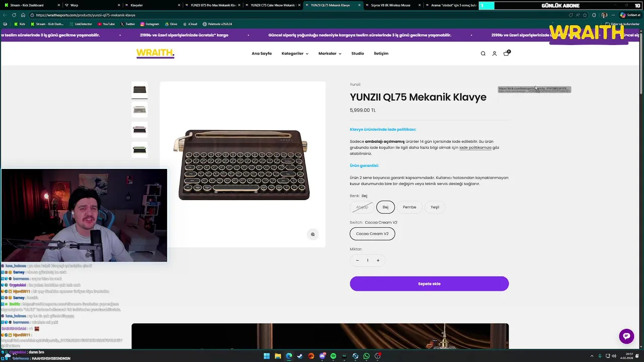Open Spotify from the taskbar
Viewport: 644px width, 362px height.
(x=333, y=356)
